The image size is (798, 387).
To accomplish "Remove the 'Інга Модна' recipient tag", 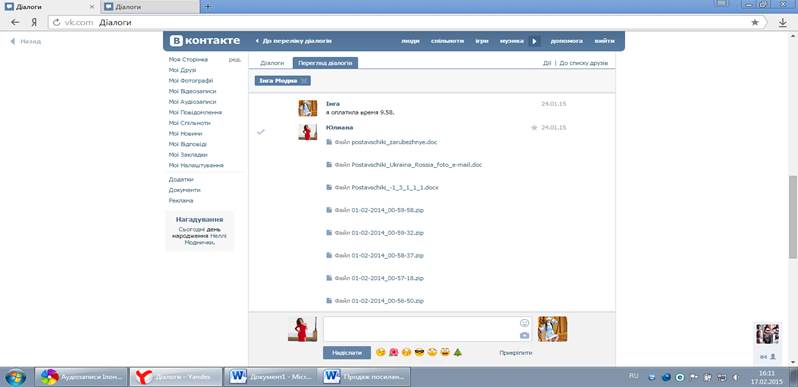I will (304, 81).
